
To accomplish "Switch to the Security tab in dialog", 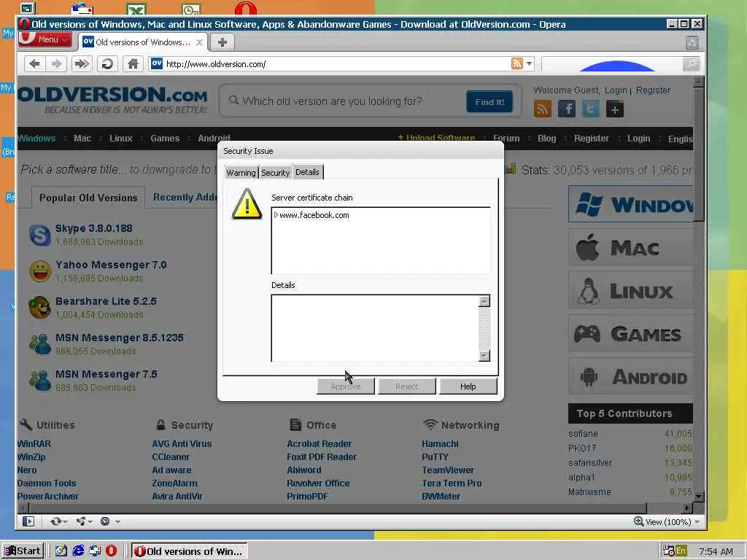I will tap(275, 172).
